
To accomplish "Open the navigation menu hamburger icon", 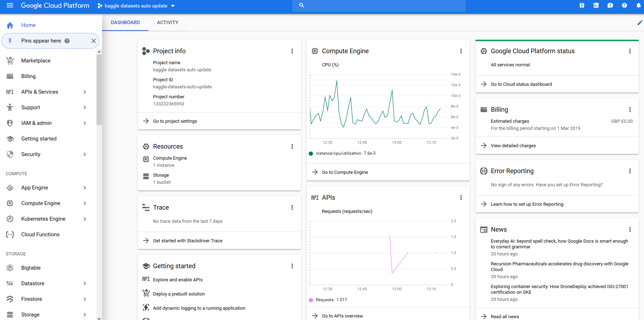I will [10, 5].
